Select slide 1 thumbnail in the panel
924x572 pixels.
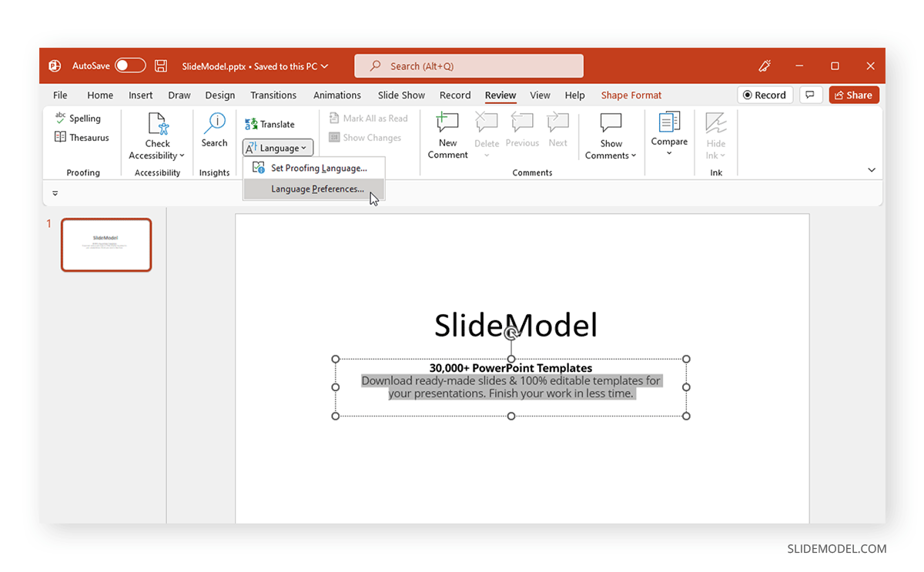click(106, 245)
